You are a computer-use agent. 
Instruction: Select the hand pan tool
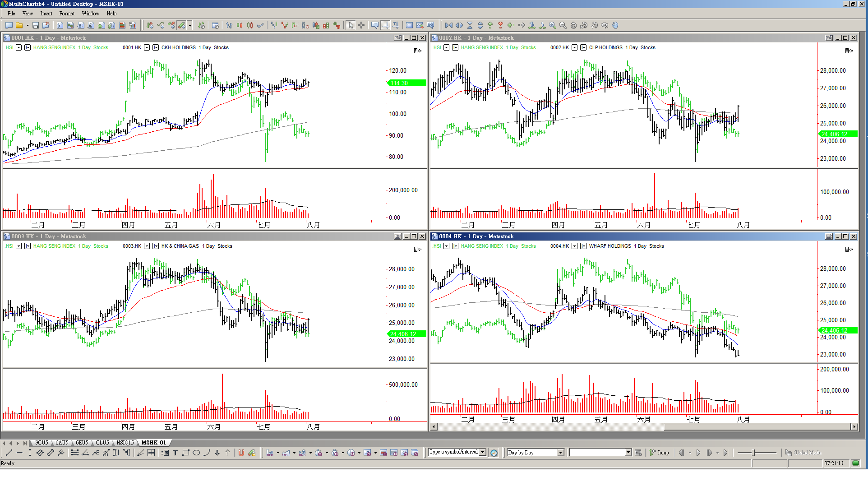tap(615, 26)
